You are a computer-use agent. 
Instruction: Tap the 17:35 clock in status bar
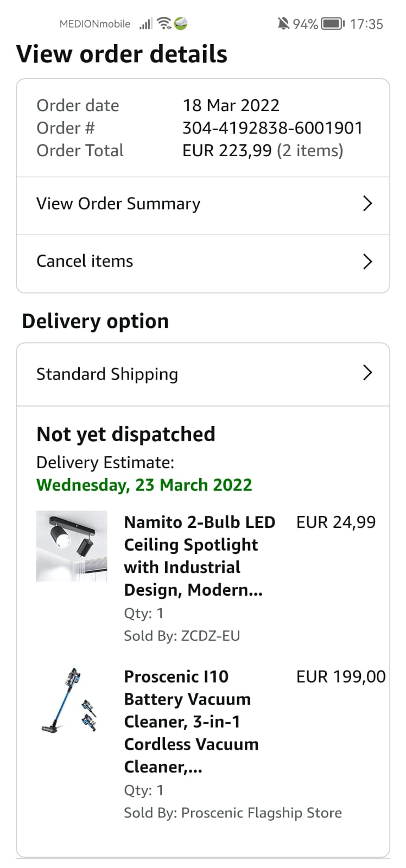click(366, 24)
